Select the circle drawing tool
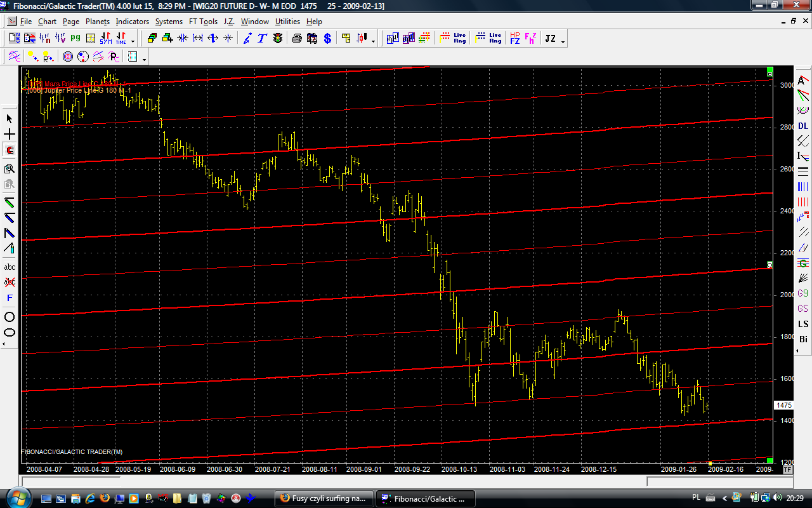 (10, 317)
